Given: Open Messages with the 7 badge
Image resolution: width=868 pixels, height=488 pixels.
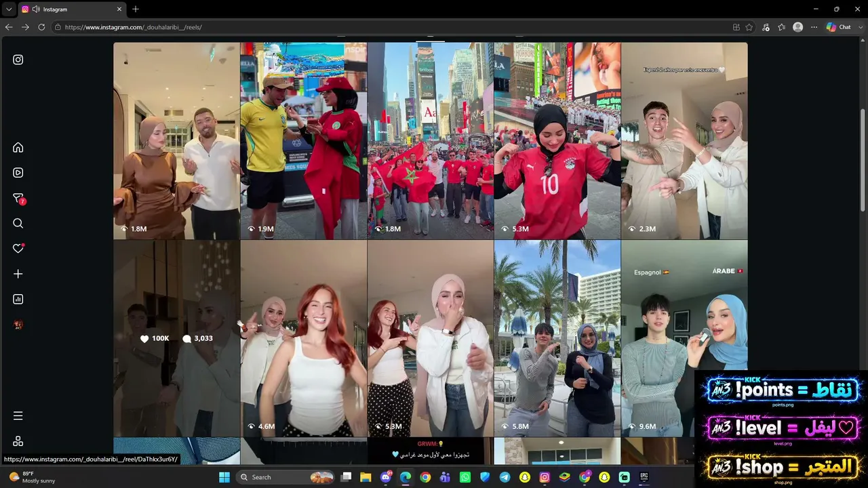Looking at the screenshot, I should tap(18, 198).
